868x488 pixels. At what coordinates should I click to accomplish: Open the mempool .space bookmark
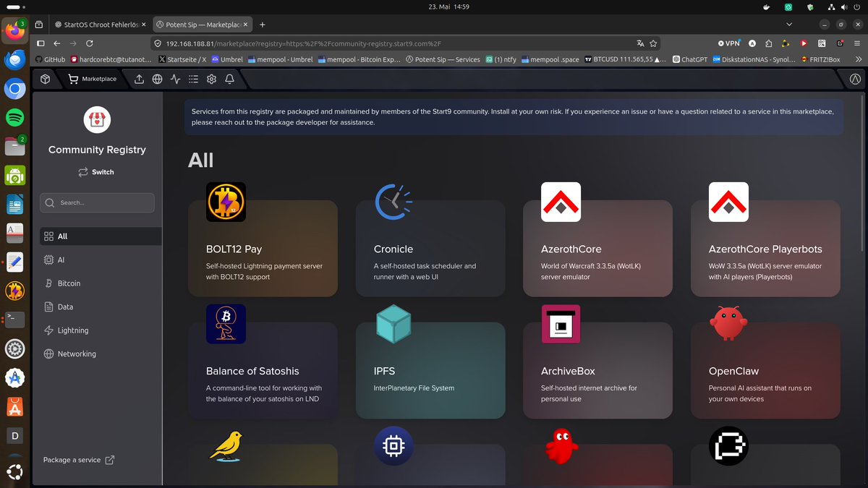(x=550, y=59)
